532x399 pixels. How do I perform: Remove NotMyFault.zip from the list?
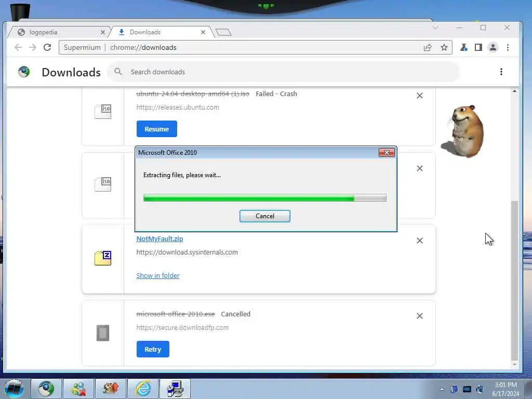click(x=420, y=241)
